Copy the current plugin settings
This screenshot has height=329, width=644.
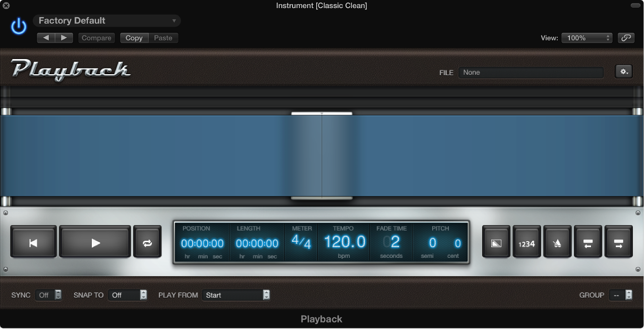click(134, 37)
